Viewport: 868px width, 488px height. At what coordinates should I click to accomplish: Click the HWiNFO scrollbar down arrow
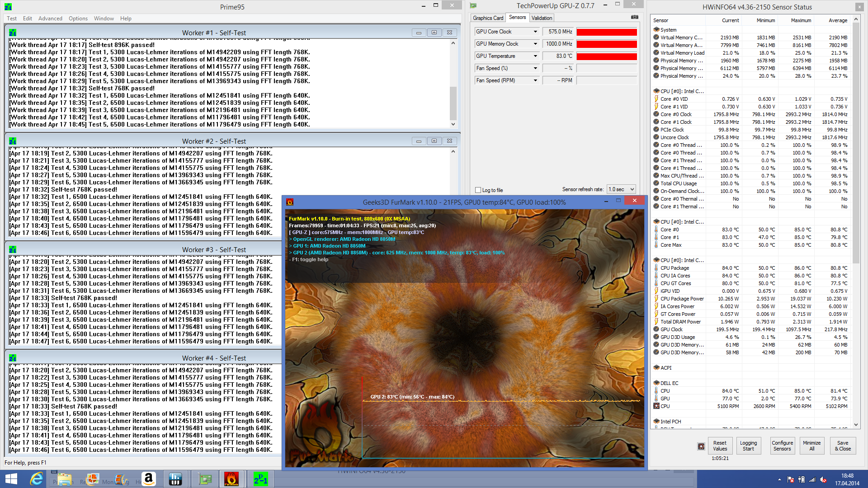(855, 425)
